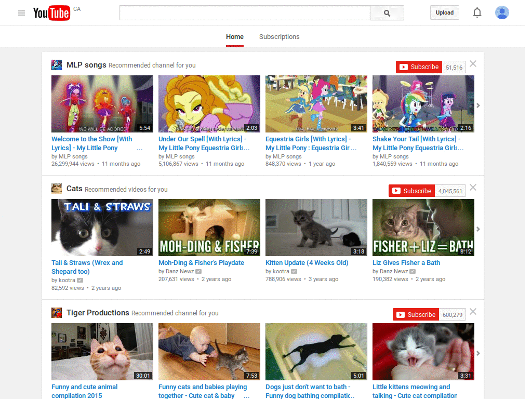
Task: Click the 4,045,561 subscriber count
Action: [x=450, y=191]
